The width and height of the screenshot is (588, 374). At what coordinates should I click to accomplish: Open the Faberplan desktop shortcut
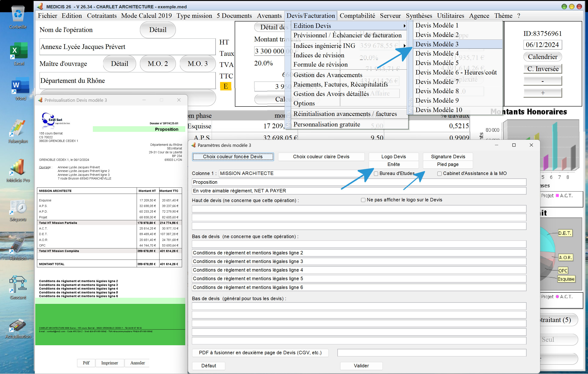click(x=18, y=131)
